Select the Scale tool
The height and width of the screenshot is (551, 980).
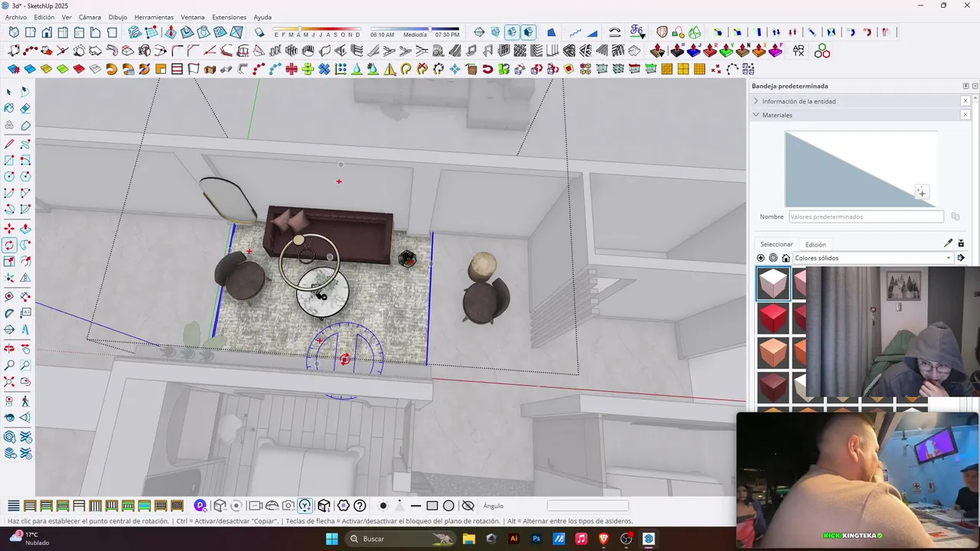coord(9,262)
